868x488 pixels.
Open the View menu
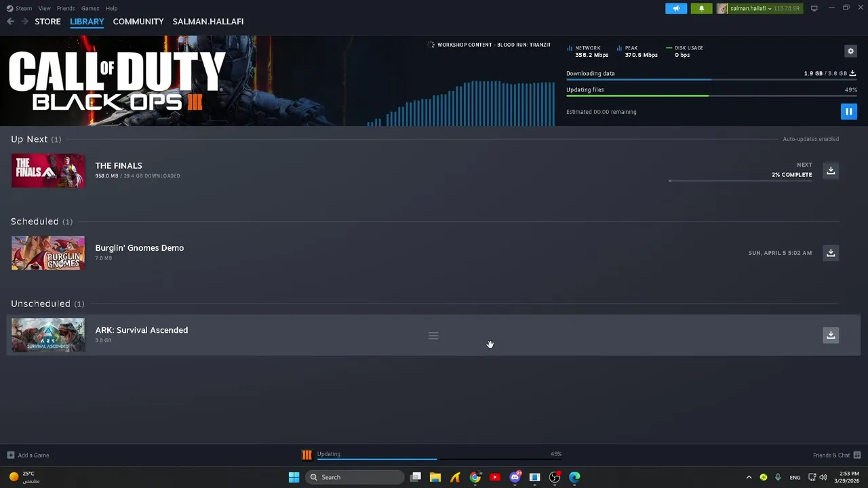pos(44,8)
